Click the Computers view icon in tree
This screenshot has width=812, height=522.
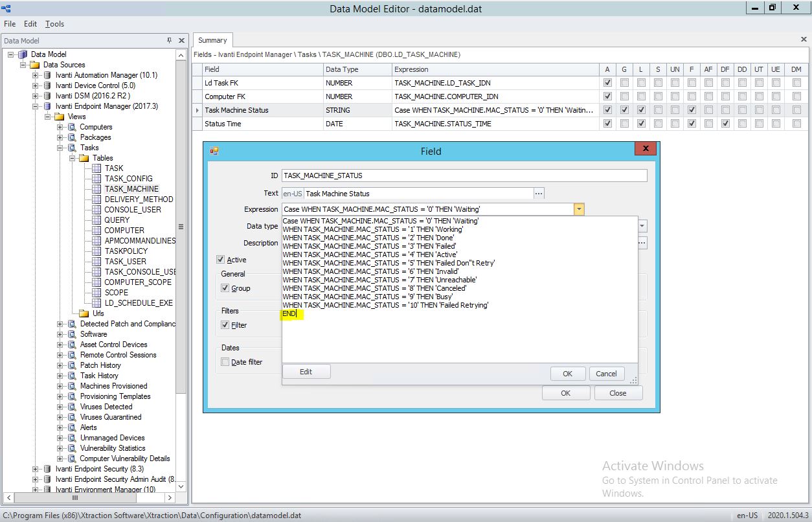pyautogui.click(x=72, y=127)
